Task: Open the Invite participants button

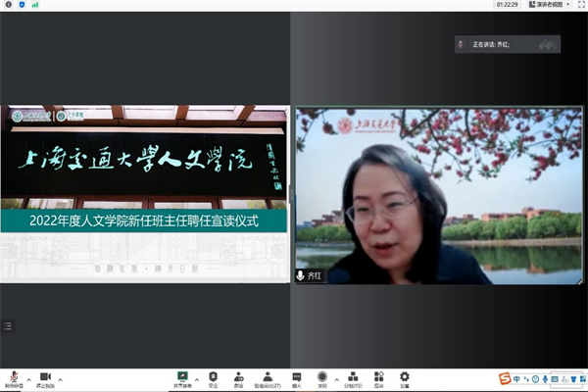Action: coord(238,379)
